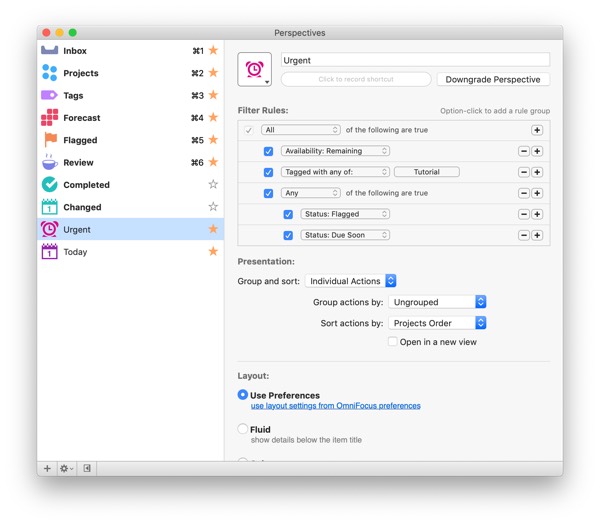The image size is (600, 525).
Task: Edit the Urgent perspective name field
Action: pos(415,60)
